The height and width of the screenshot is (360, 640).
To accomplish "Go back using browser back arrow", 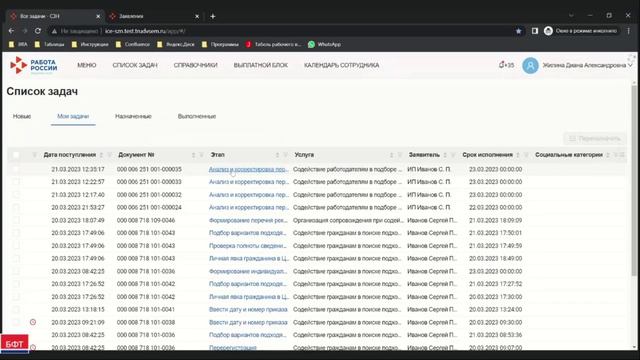I will click(11, 31).
